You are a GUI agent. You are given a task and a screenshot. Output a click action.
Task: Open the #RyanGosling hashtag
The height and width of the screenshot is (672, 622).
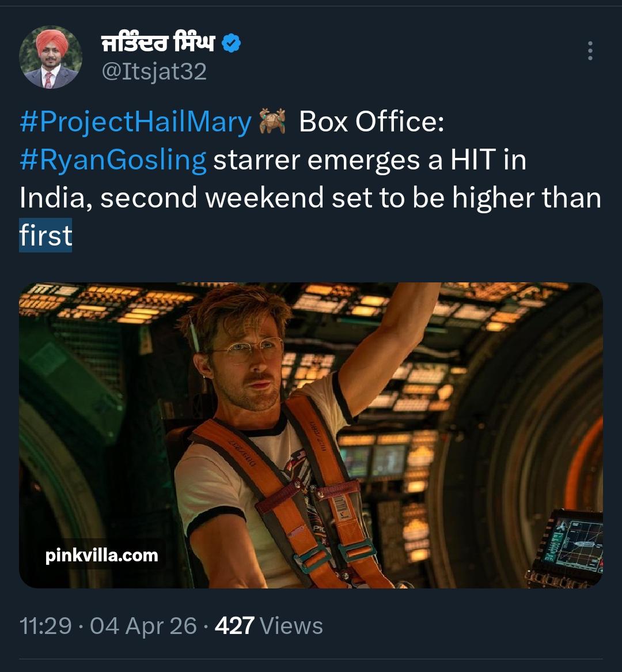[113, 160]
